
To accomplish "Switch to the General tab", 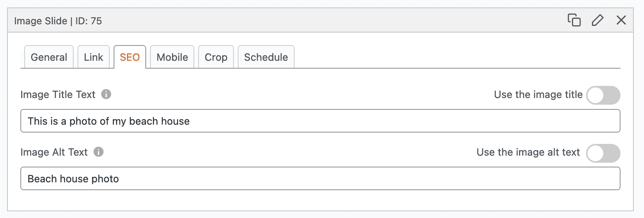I will pos(49,57).
